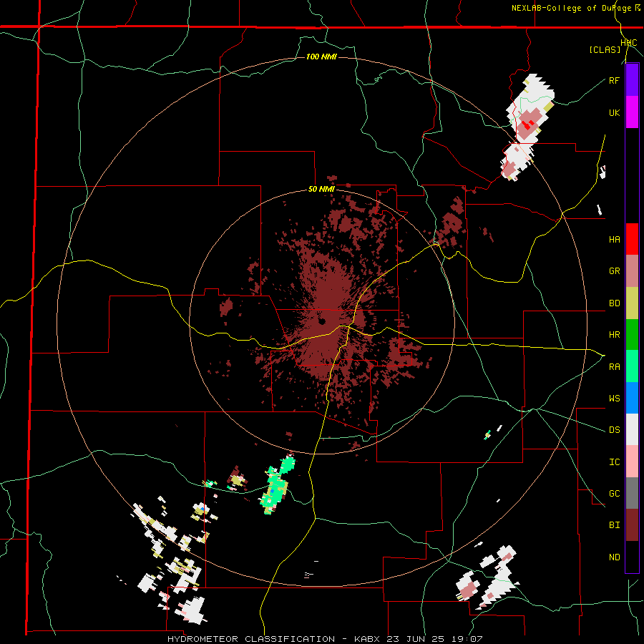Click the GR legend label
This screenshot has height=644, width=644.
[x=614, y=271]
